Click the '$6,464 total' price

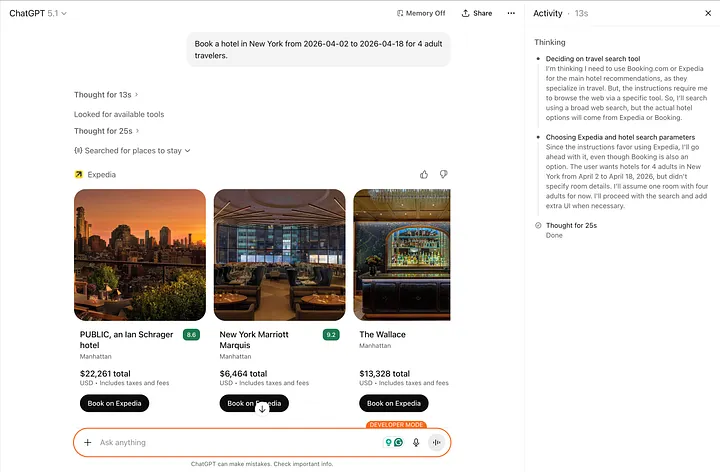(x=243, y=374)
